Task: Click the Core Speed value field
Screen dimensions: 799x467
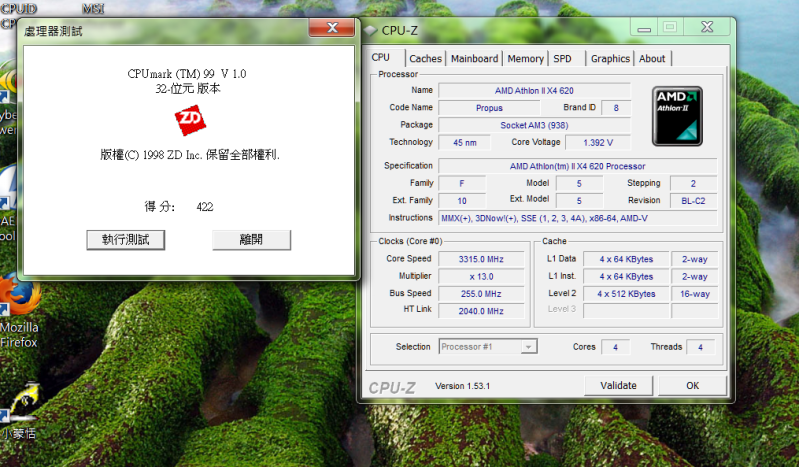Action: click(482, 259)
